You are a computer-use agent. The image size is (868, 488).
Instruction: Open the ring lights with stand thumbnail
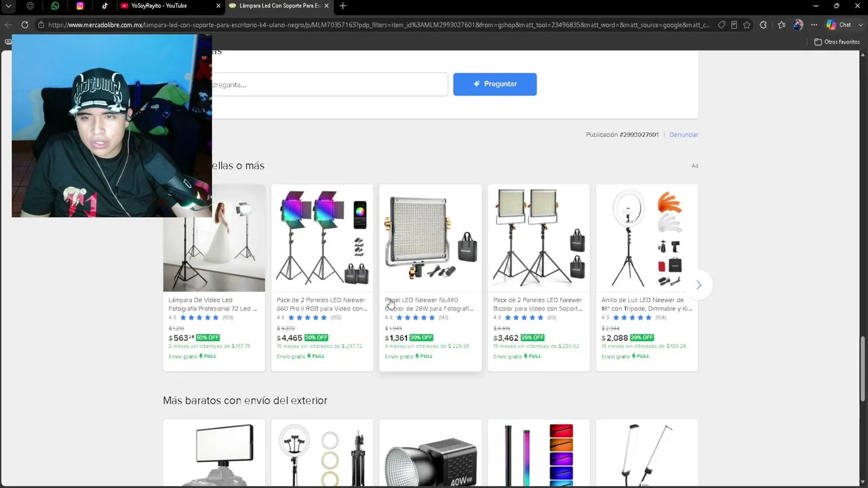[322, 453]
